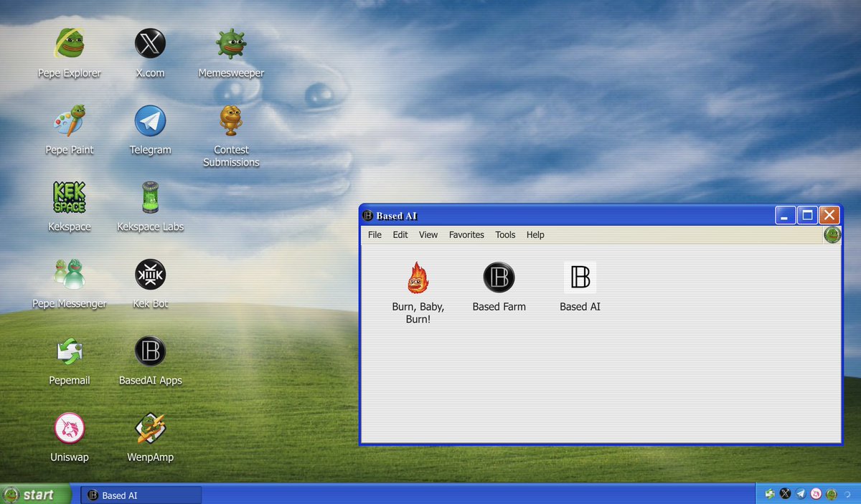Open the Tools menu
The image size is (861, 504).
[x=505, y=235]
